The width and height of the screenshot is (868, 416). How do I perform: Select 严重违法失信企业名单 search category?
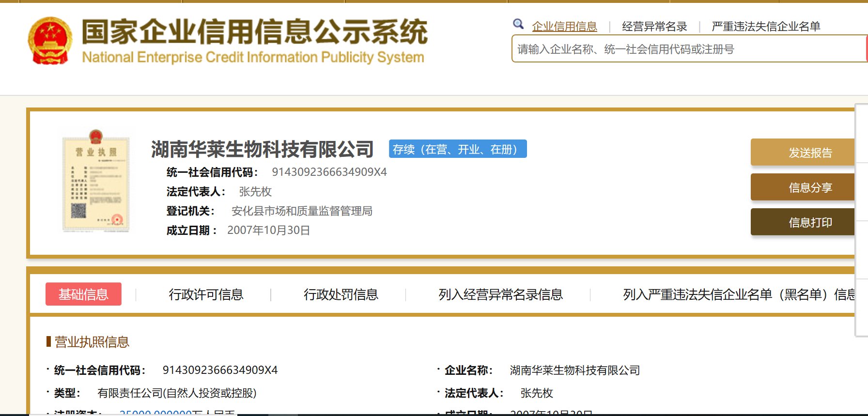(x=766, y=26)
